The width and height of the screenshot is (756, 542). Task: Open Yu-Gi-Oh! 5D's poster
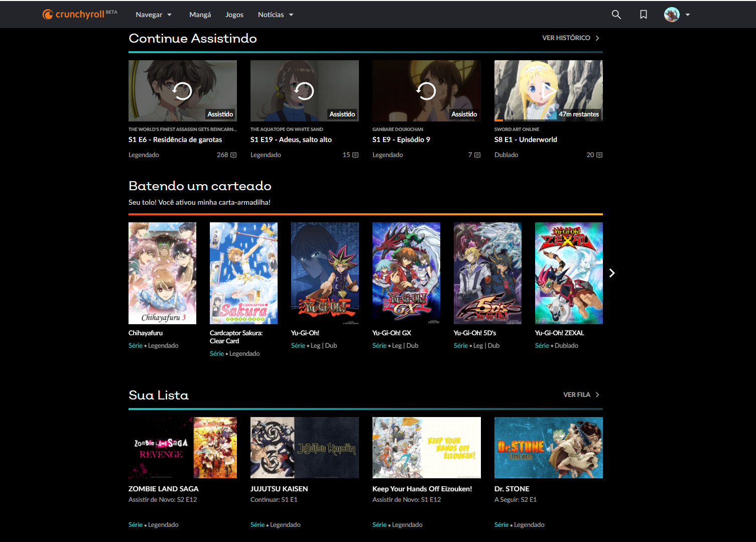point(487,273)
